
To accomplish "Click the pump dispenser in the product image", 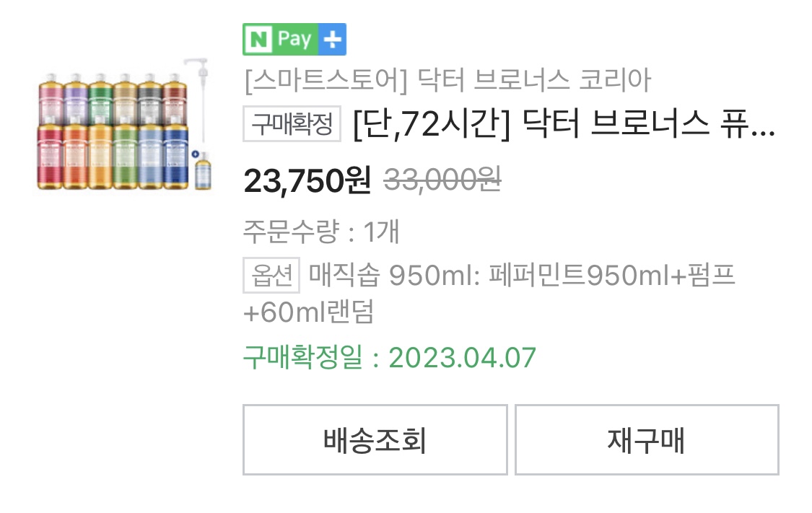I will click(201, 103).
